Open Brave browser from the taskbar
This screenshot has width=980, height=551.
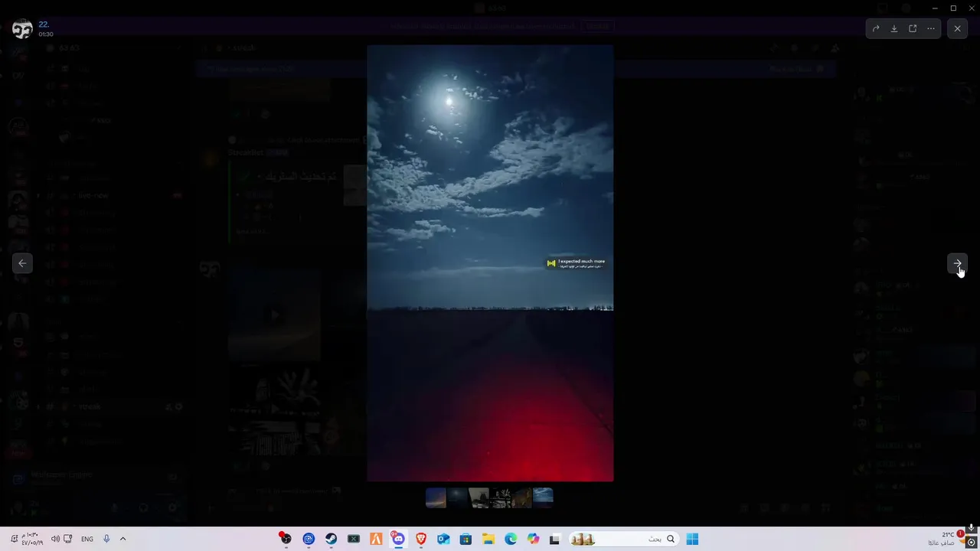coord(420,539)
